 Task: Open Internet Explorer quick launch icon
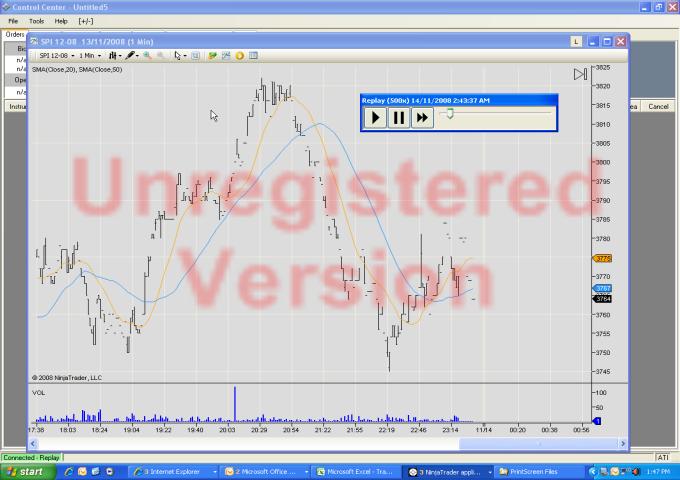69,471
